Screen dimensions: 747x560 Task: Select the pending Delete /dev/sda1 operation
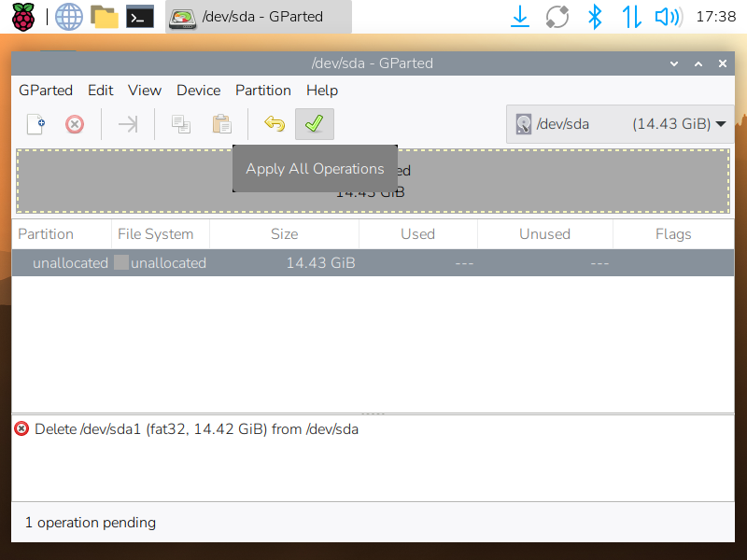tap(196, 429)
